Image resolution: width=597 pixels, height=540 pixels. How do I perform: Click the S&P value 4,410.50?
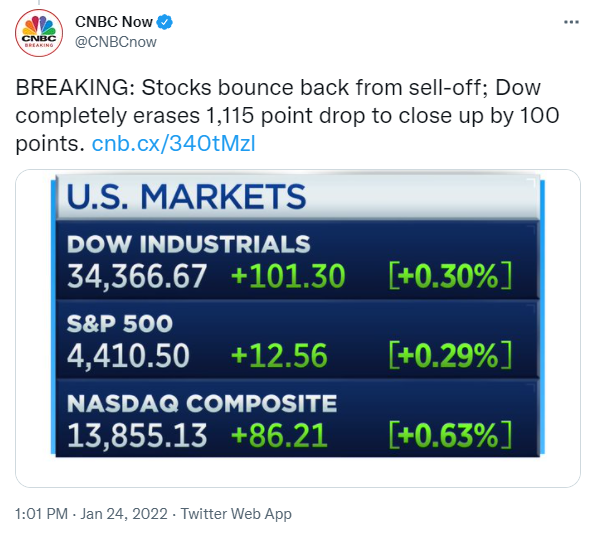coord(128,356)
